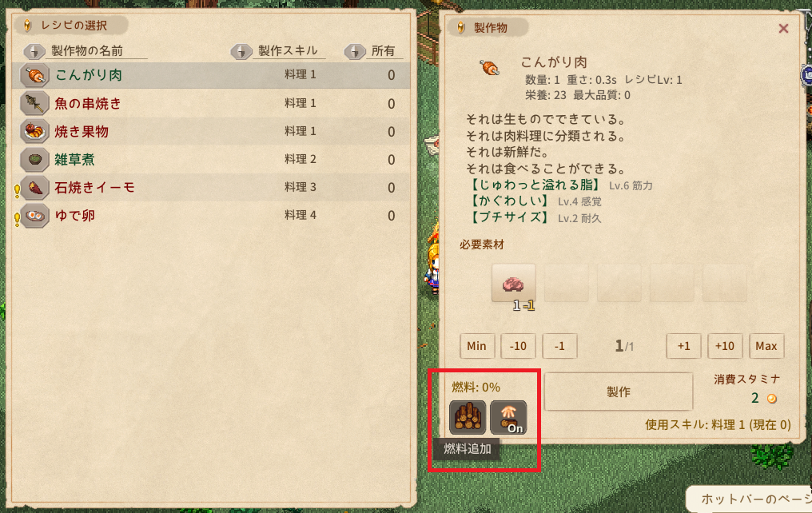This screenshot has width=812, height=513.
Task: Click the firewood add-fuel icon
Action: [468, 417]
